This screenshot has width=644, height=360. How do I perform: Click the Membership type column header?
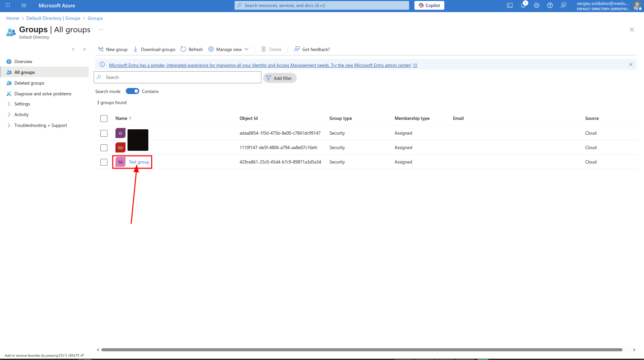click(x=412, y=119)
